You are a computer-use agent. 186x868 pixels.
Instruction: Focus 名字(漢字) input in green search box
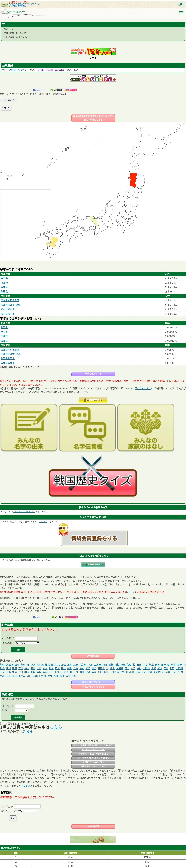(x=26, y=638)
